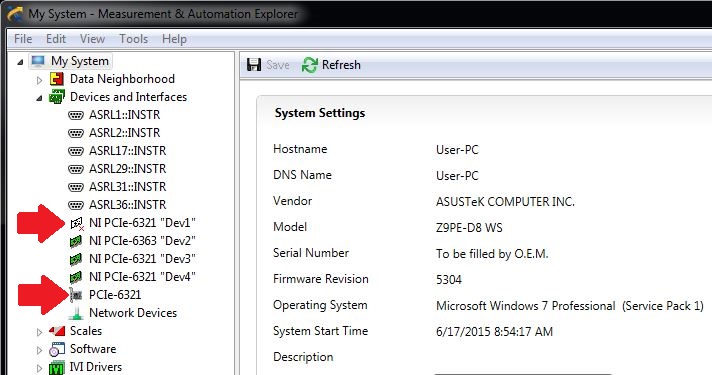
Task: Click the My System computer icon
Action: tap(38, 61)
